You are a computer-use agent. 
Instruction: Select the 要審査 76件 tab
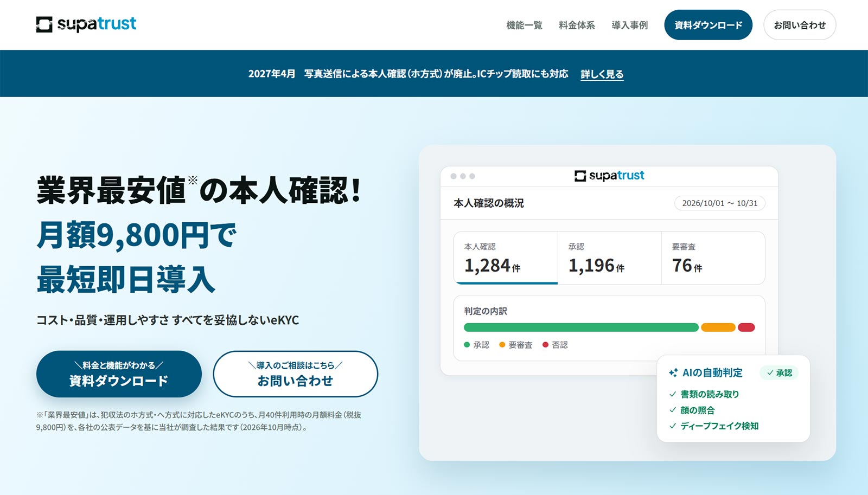713,258
